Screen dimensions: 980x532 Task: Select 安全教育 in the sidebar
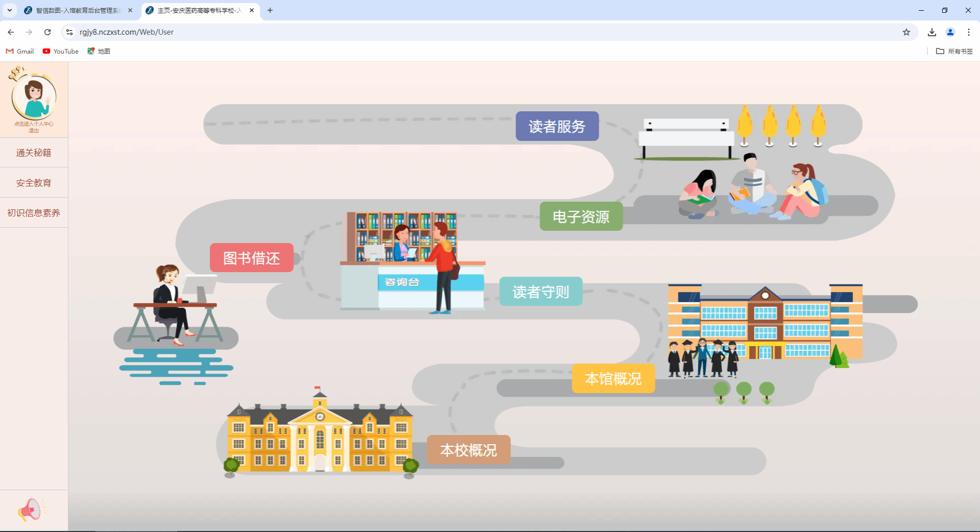pos(34,183)
